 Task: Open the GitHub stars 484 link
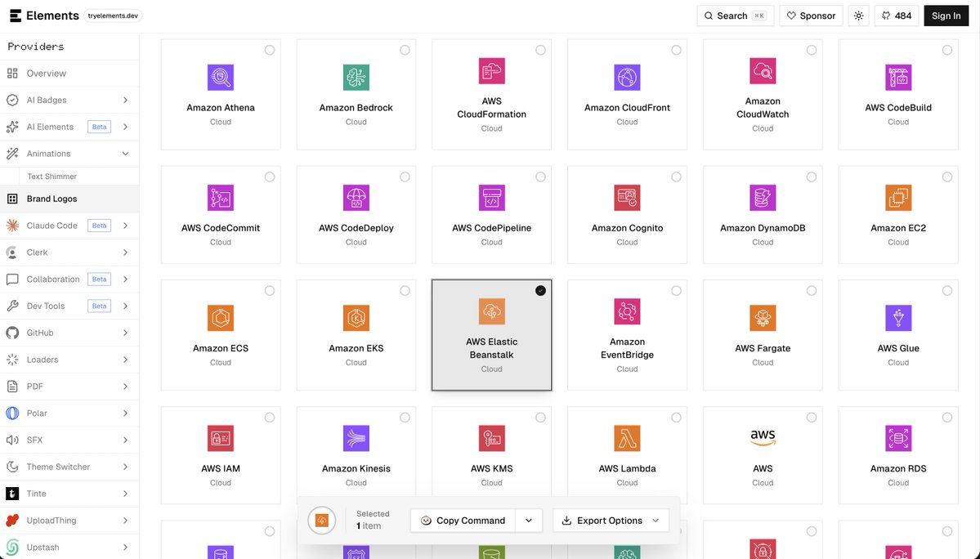(x=897, y=16)
